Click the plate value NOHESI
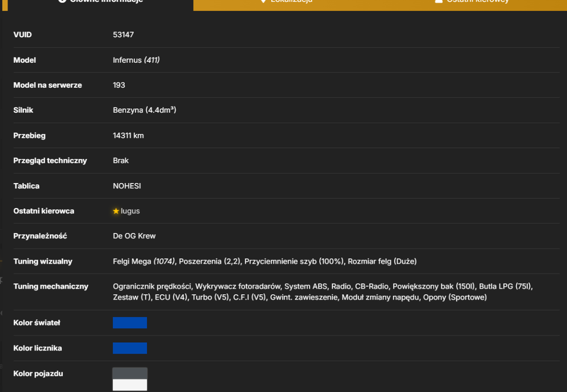Screen dimensions: 567x392 [x=127, y=186]
